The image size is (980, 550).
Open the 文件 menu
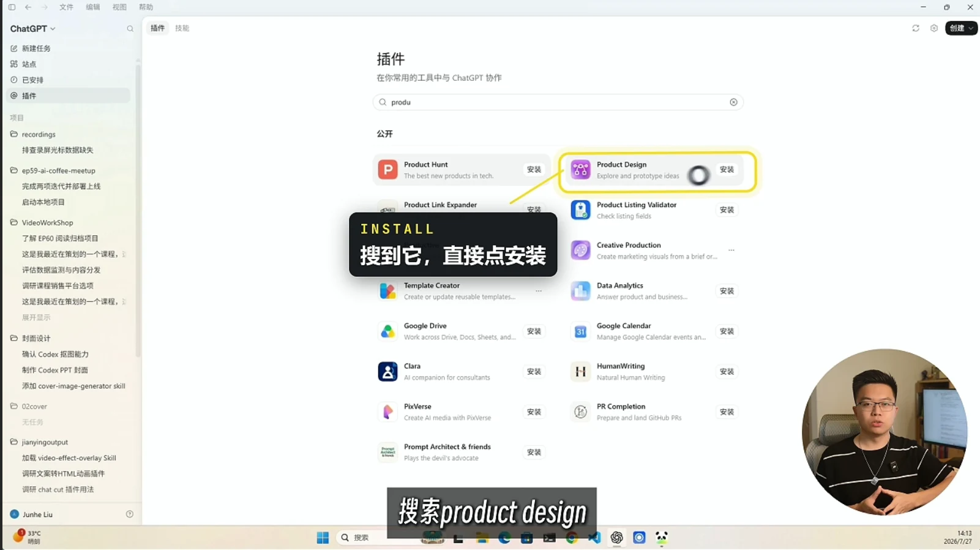tap(66, 7)
